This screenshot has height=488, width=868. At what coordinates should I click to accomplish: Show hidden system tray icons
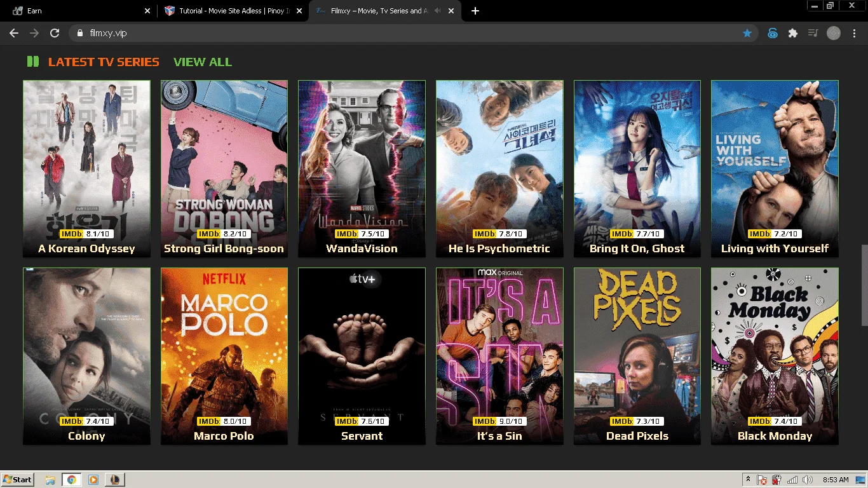tap(749, 480)
